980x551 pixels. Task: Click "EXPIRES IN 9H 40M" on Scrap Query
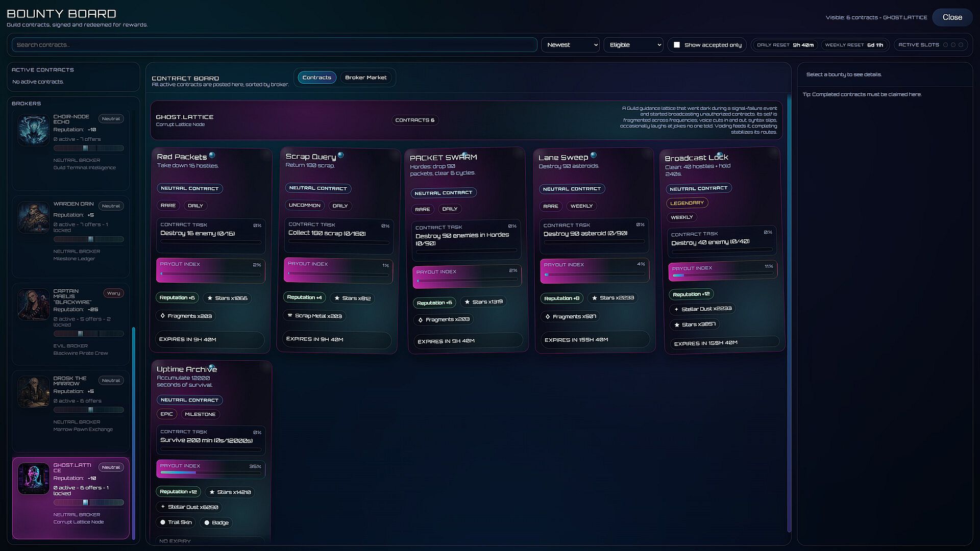tap(314, 339)
